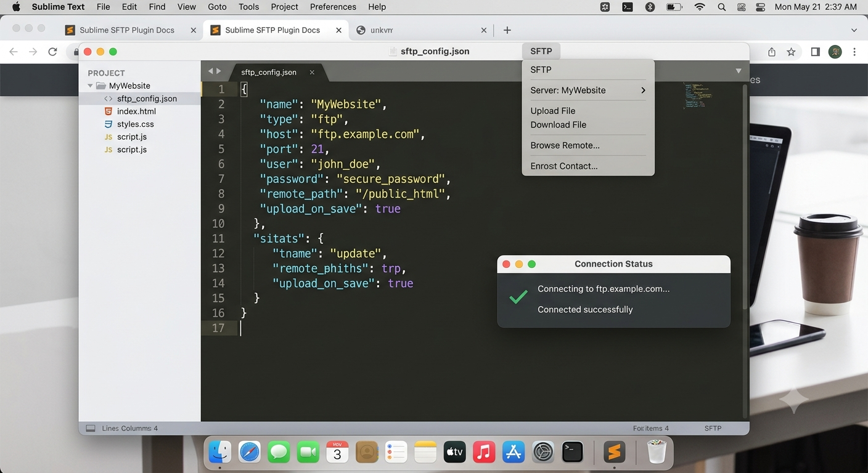Click the browser share icon
This screenshot has height=473, width=868.
coord(771,52)
